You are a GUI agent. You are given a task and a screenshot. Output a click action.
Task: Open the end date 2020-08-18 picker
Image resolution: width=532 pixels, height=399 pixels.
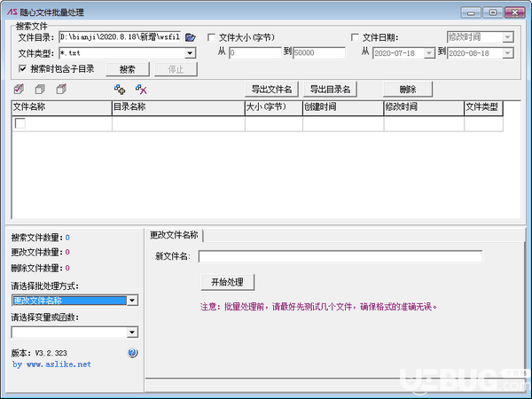click(x=507, y=53)
